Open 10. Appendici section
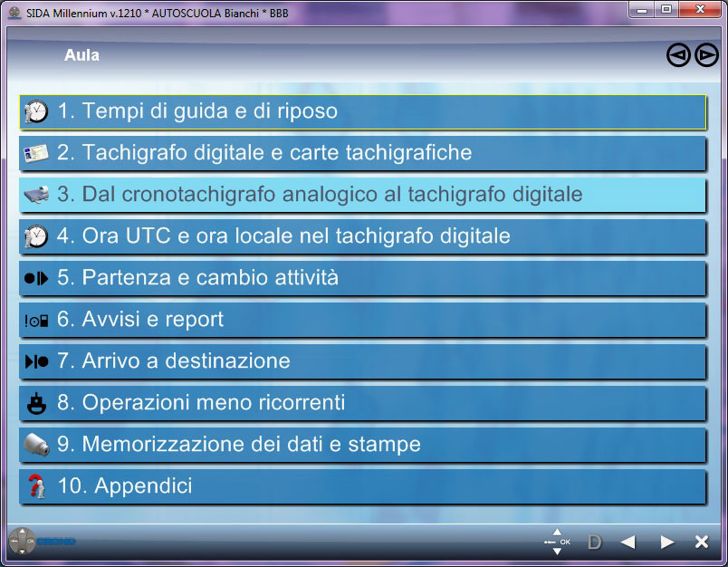This screenshot has width=728, height=567. [x=362, y=486]
